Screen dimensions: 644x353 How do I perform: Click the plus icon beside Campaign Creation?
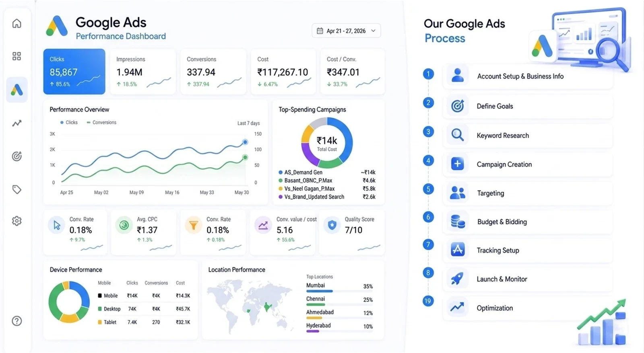click(457, 164)
